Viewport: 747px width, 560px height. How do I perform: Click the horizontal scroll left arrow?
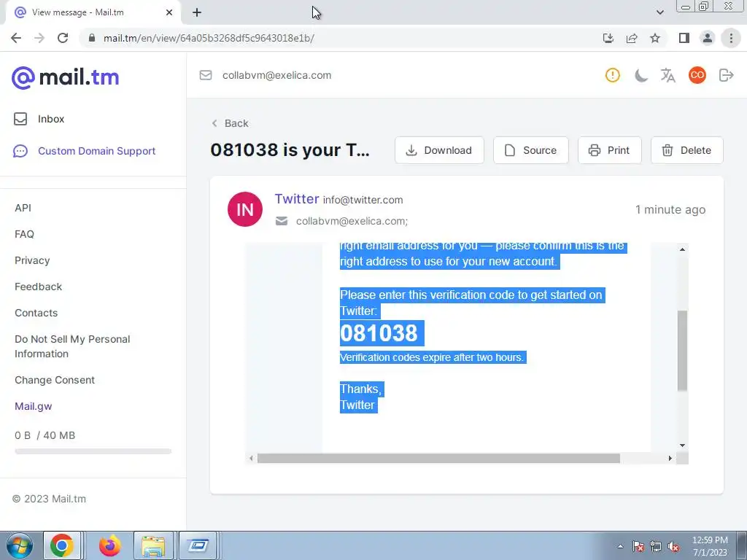pos(251,458)
